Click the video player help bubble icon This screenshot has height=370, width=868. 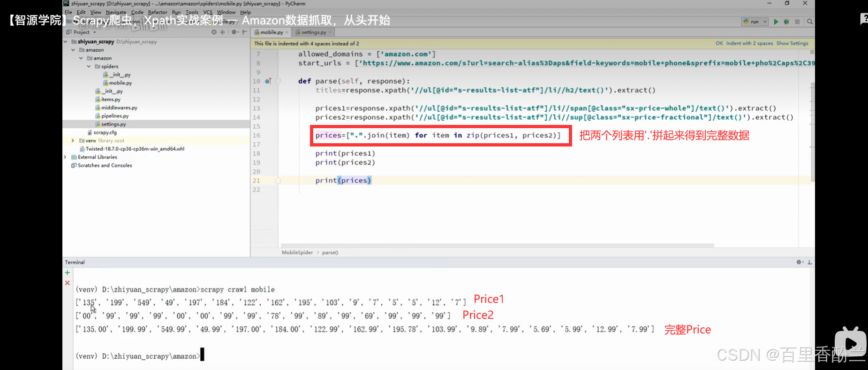[x=864, y=19]
